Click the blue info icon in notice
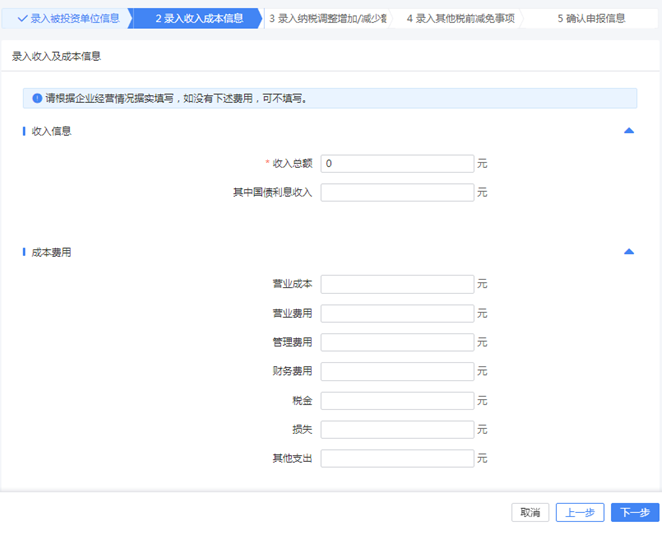 (37, 99)
